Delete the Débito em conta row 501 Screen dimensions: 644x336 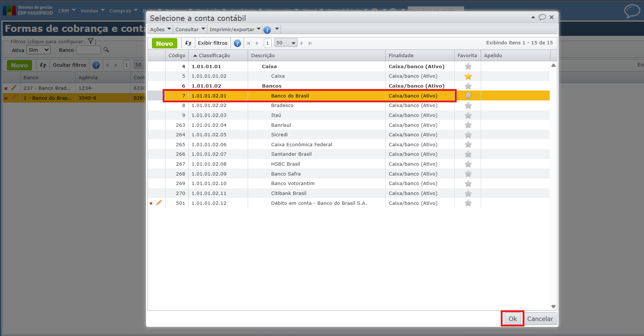151,203
